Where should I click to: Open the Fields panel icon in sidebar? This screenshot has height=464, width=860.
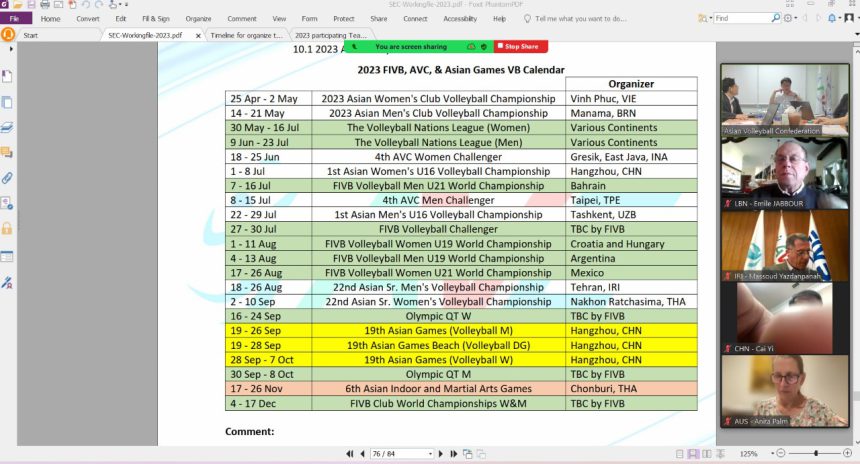click(7, 256)
